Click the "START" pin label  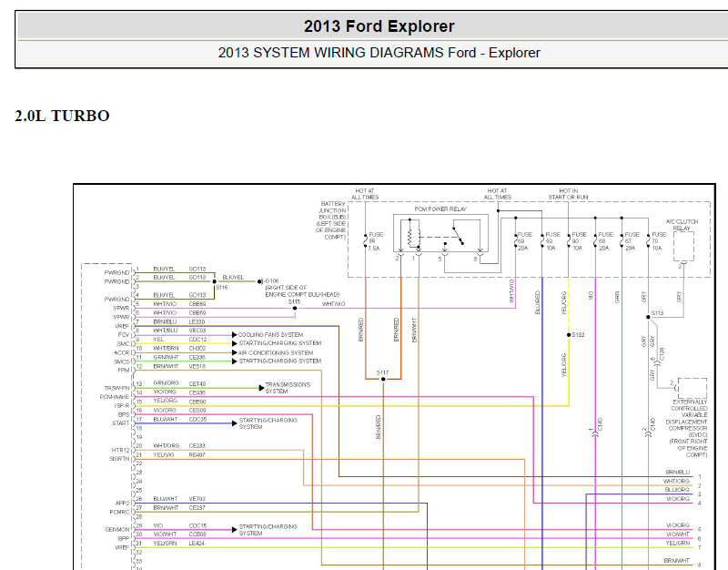[121, 423]
